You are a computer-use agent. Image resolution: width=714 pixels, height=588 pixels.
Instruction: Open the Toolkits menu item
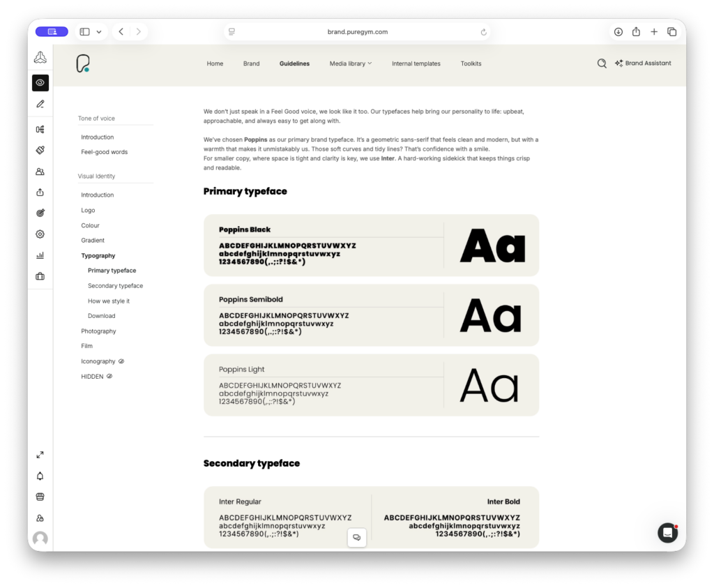(x=471, y=63)
